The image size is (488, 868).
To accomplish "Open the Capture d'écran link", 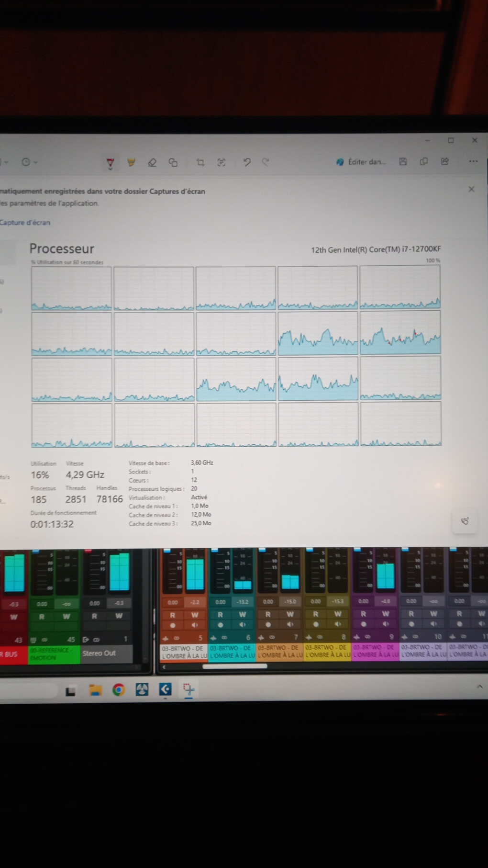I will pyautogui.click(x=25, y=222).
